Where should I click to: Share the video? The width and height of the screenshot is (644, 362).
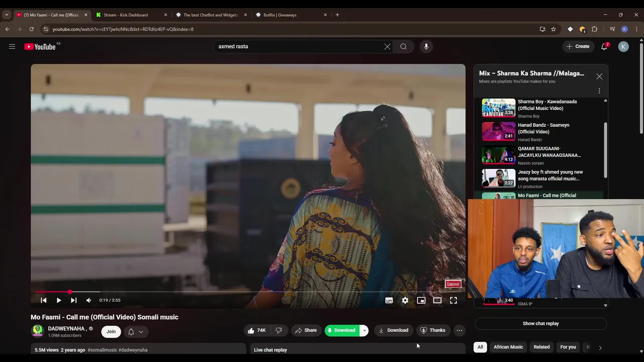click(306, 330)
